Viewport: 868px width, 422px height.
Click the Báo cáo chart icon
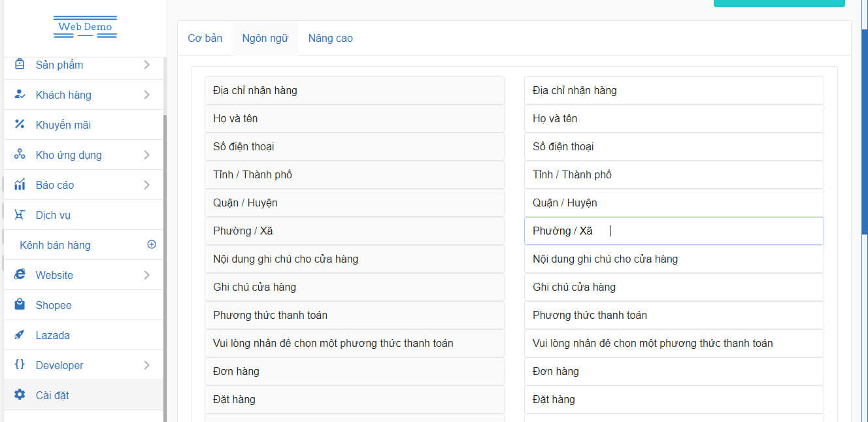point(20,185)
